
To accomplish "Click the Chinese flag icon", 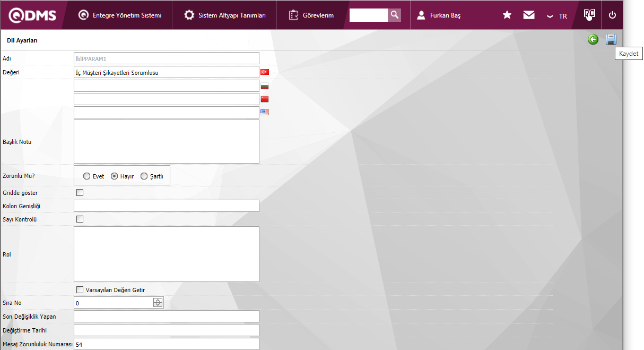I will pos(265,99).
